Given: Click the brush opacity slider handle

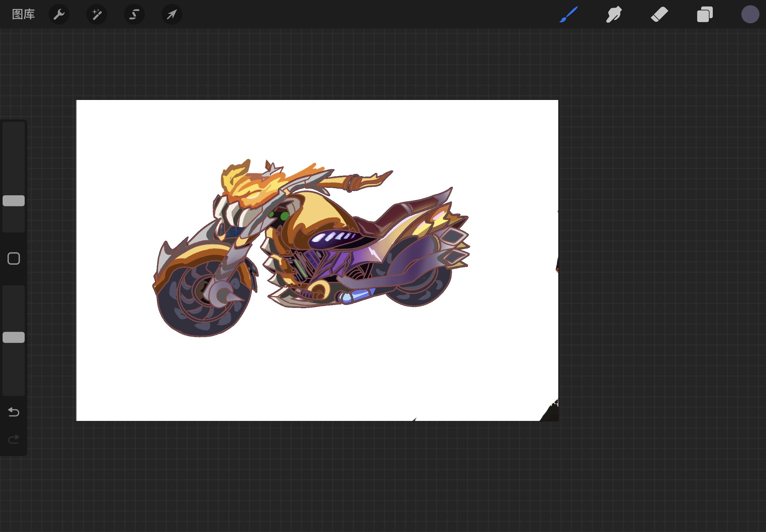Looking at the screenshot, I should [14, 337].
